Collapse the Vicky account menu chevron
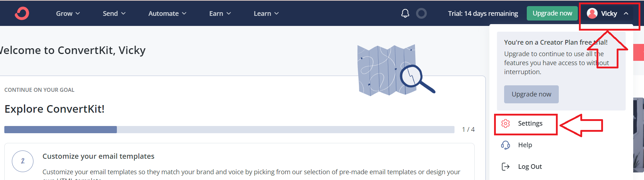Image resolution: width=644 pixels, height=180 pixels. [626, 13]
